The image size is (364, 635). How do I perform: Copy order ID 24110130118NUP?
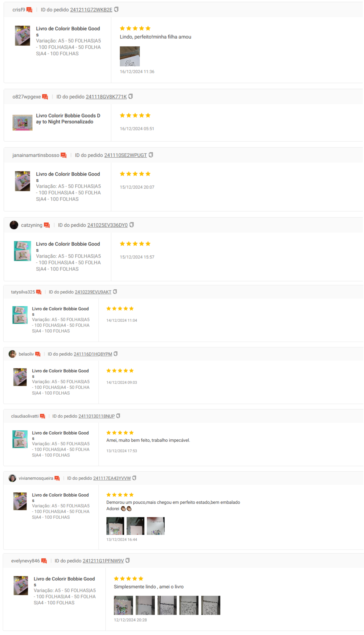118,416
